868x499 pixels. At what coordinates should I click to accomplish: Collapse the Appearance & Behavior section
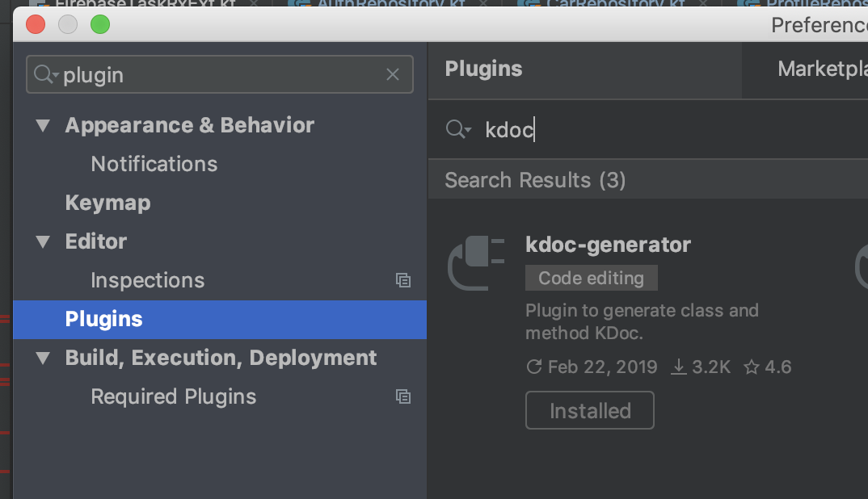tap(42, 126)
